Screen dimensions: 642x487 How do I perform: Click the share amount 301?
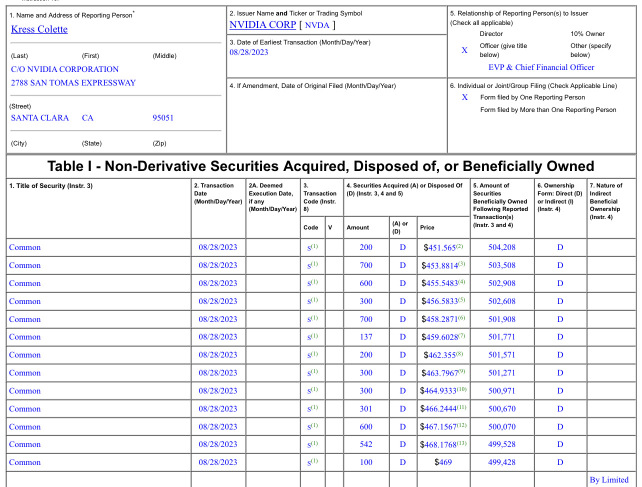pos(366,409)
